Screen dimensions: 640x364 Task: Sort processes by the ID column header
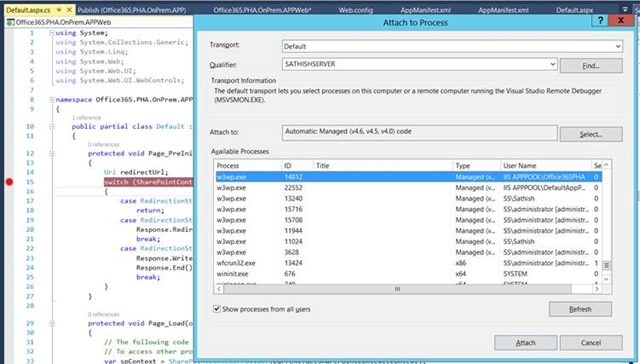click(x=297, y=166)
